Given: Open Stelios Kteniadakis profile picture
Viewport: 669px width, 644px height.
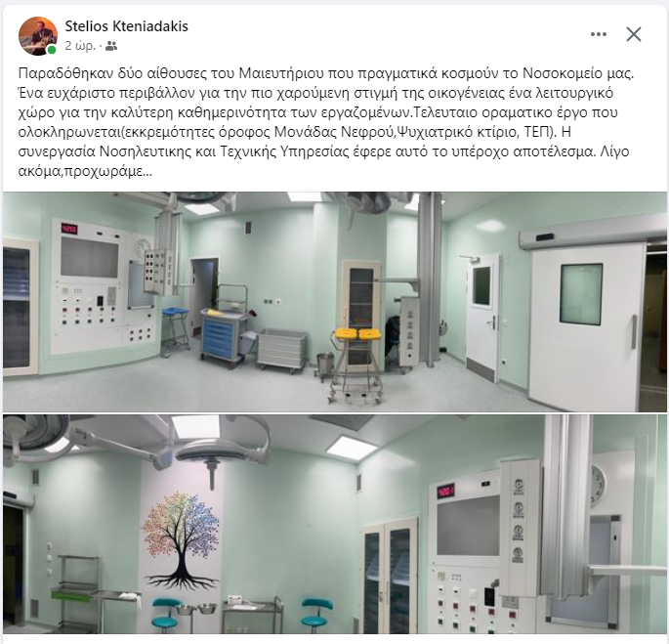Looking at the screenshot, I should pos(38,36).
